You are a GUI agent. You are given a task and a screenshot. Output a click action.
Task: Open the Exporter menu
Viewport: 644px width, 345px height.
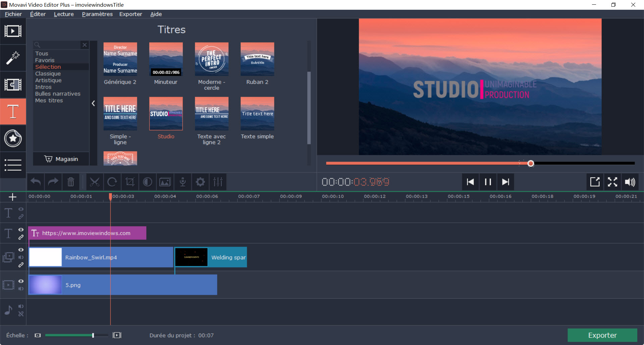pyautogui.click(x=130, y=14)
